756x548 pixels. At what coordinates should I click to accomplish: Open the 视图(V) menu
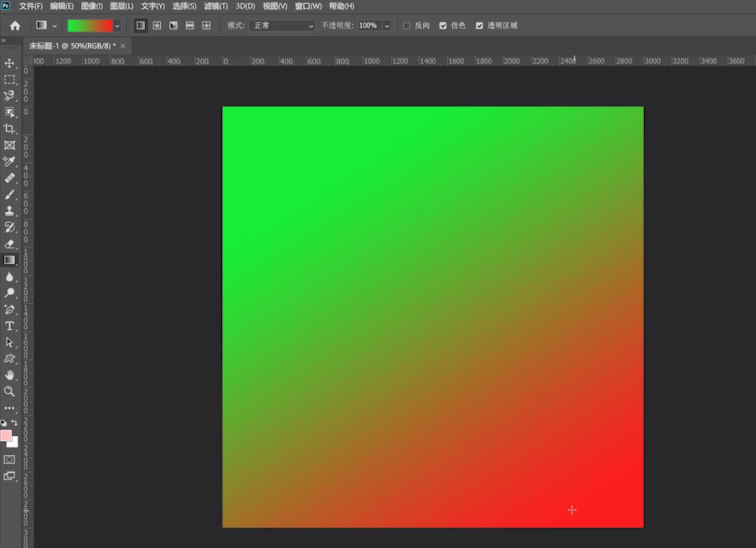(x=275, y=6)
